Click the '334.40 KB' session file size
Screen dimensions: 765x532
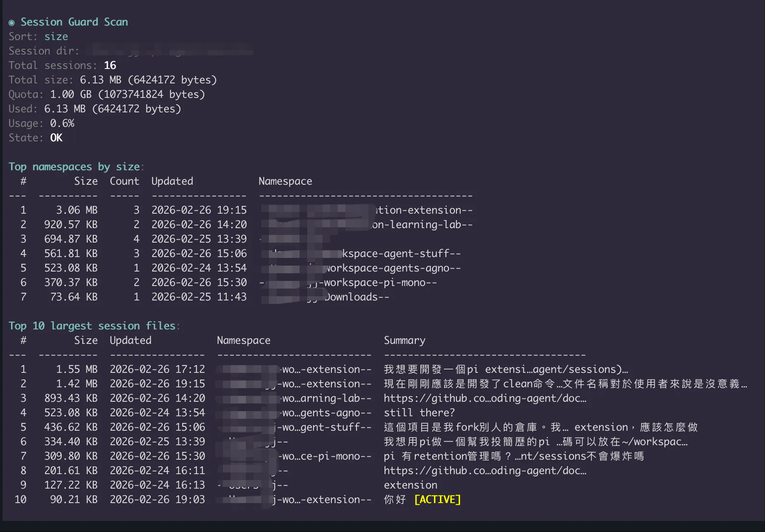point(71,442)
